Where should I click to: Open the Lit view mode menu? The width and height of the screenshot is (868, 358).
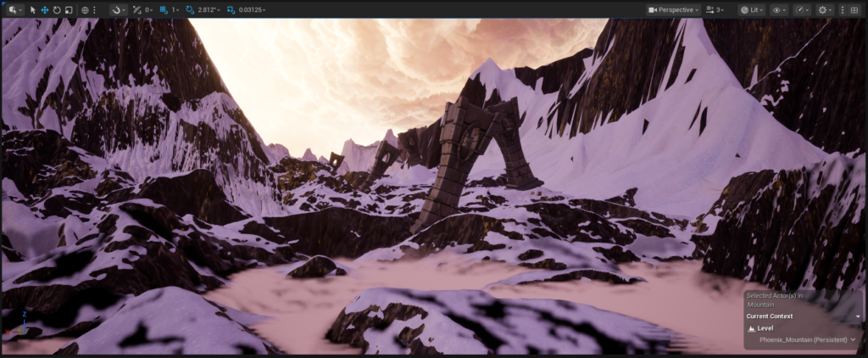[749, 9]
